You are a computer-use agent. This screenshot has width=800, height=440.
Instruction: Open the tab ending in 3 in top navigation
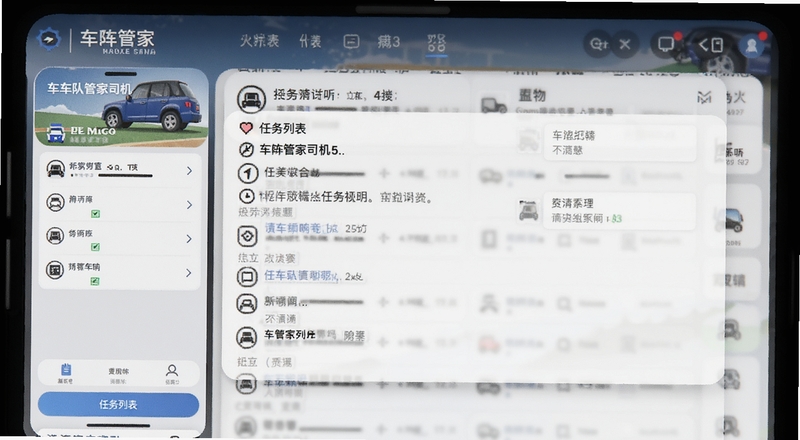(x=388, y=42)
